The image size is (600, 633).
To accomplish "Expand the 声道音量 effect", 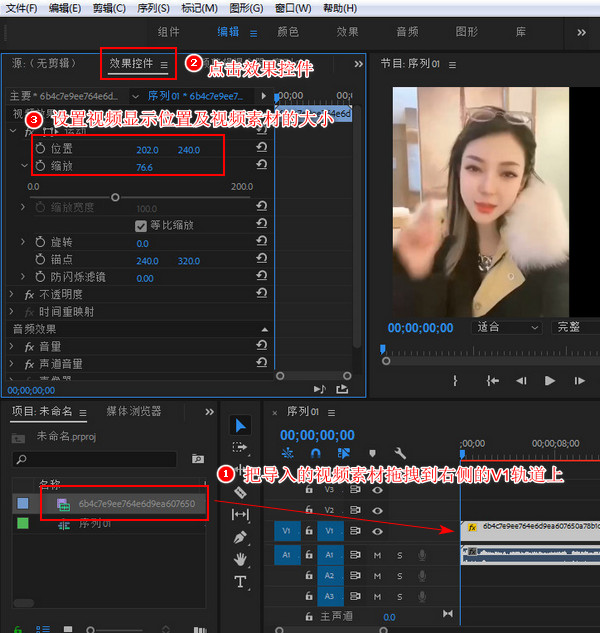I will [11, 363].
